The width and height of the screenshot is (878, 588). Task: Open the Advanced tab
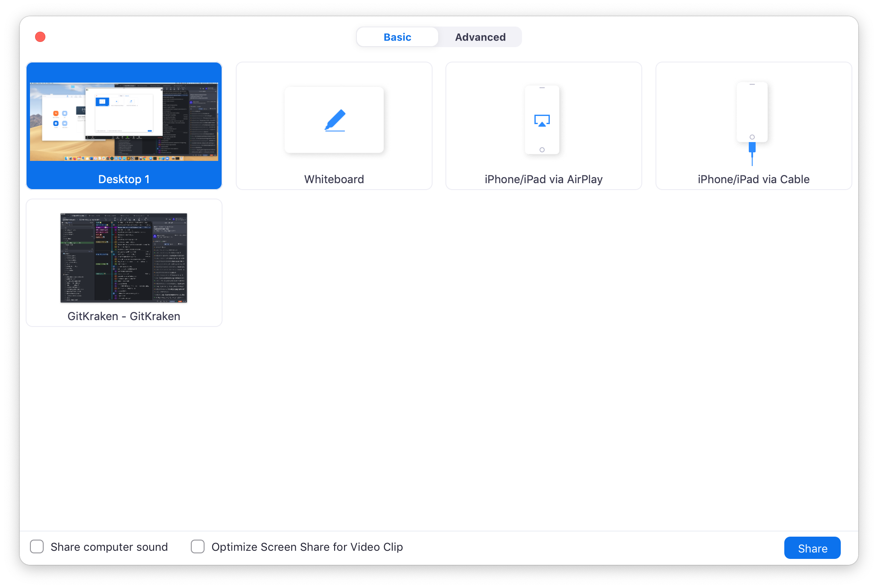(480, 37)
